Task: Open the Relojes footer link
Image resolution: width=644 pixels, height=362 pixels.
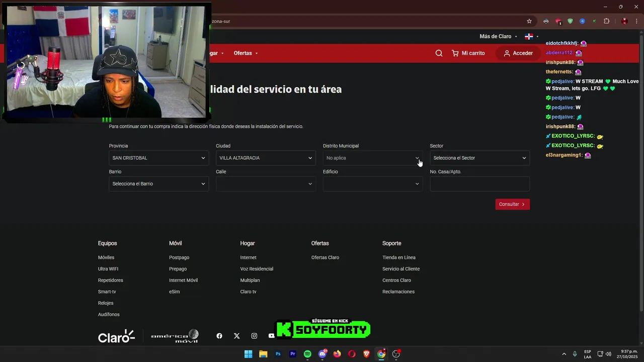Action: [x=106, y=303]
